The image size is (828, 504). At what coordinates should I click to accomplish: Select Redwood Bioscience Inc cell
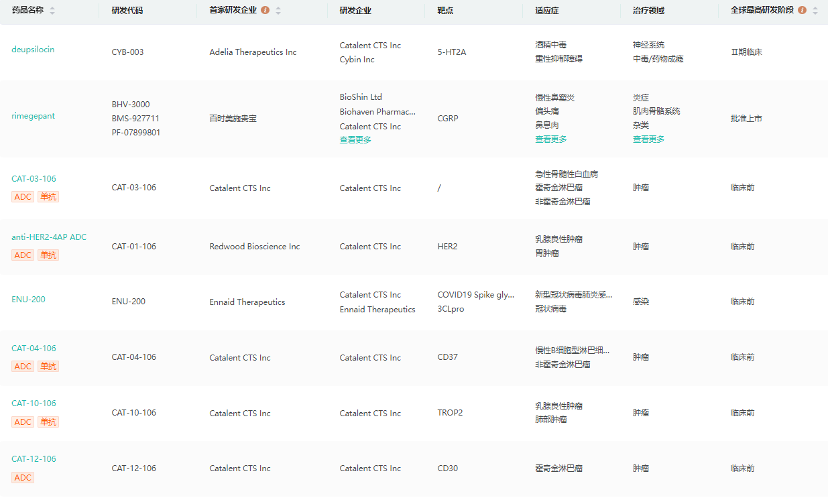coord(255,247)
